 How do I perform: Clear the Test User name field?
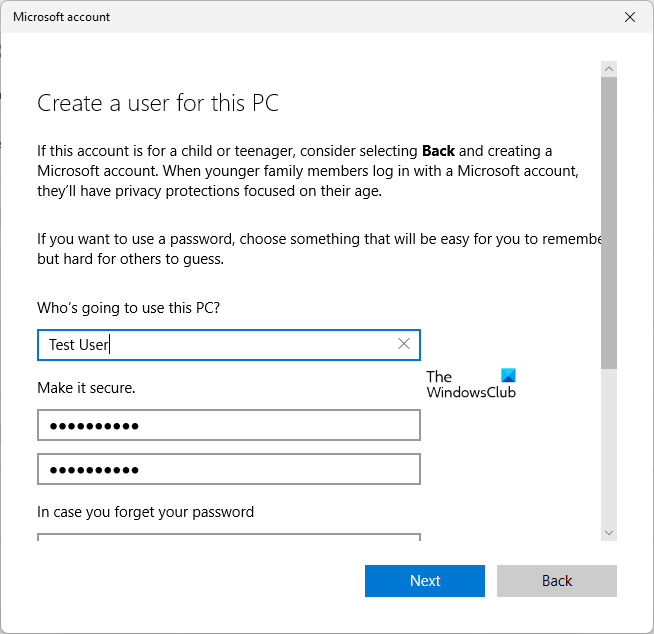tap(404, 344)
